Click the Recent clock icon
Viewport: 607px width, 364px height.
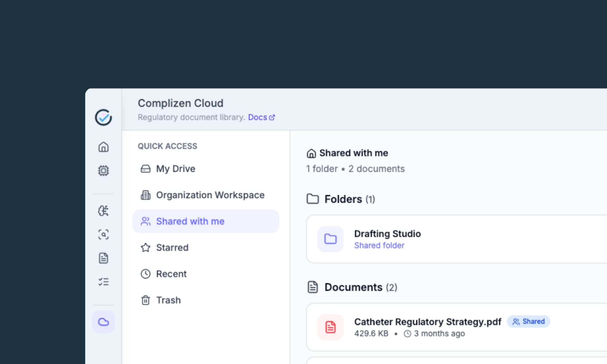tap(146, 274)
